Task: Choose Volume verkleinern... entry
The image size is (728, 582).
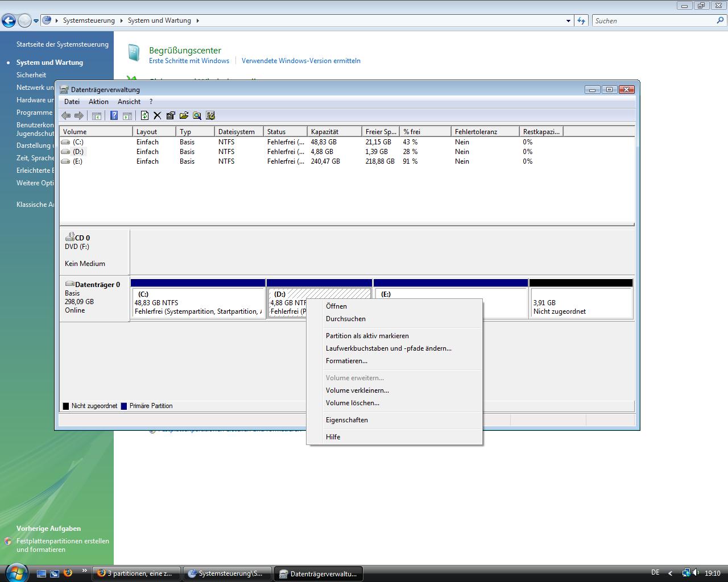Action: tap(394, 390)
